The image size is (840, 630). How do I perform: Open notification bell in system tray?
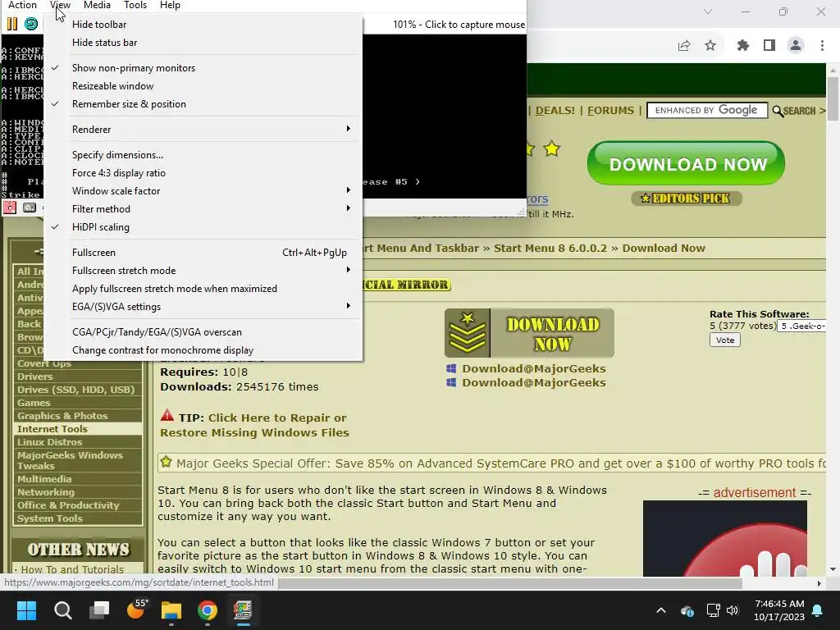coord(818,610)
